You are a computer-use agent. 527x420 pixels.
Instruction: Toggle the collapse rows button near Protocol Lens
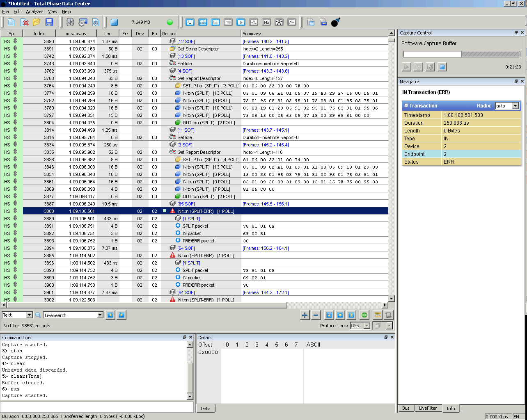click(x=377, y=315)
